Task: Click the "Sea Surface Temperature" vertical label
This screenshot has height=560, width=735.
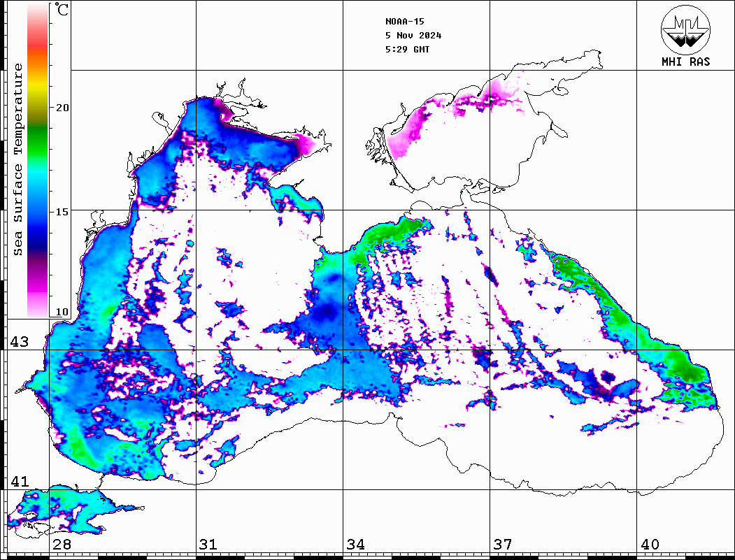Action: click(17, 159)
